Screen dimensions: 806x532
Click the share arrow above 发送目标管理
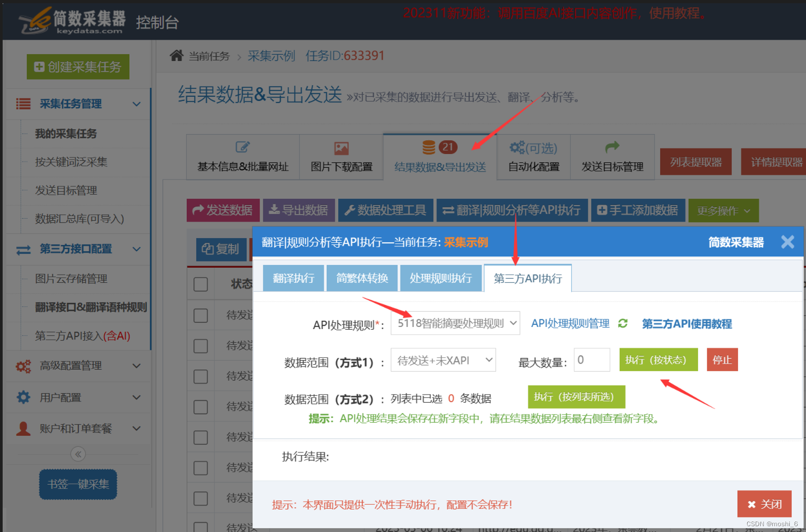(x=612, y=147)
